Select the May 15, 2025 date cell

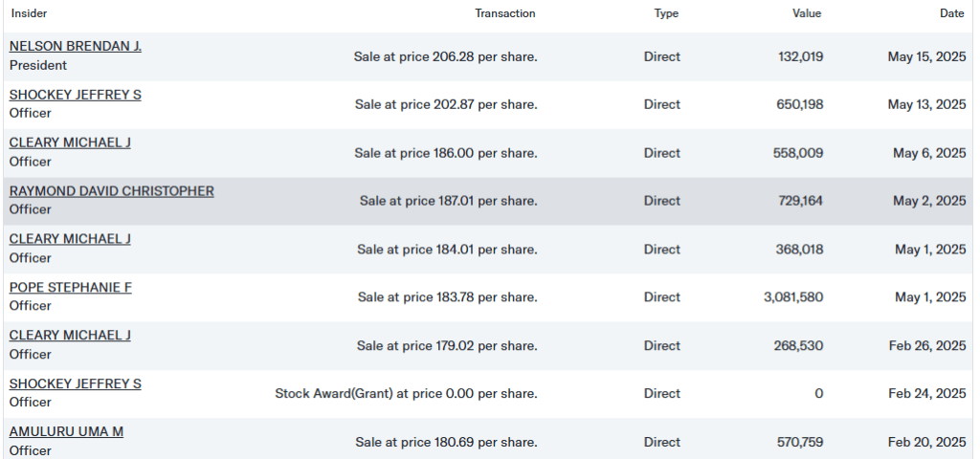pyautogui.click(x=926, y=56)
